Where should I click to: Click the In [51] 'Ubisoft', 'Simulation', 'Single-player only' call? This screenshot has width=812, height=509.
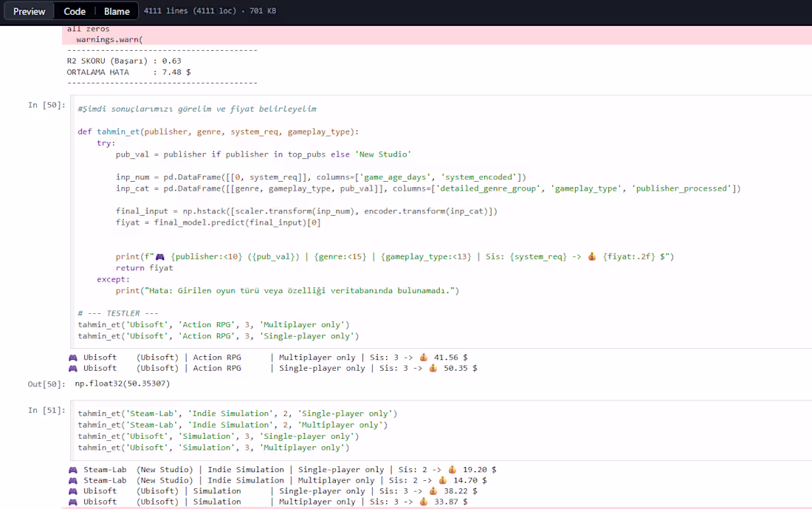pyautogui.click(x=218, y=437)
